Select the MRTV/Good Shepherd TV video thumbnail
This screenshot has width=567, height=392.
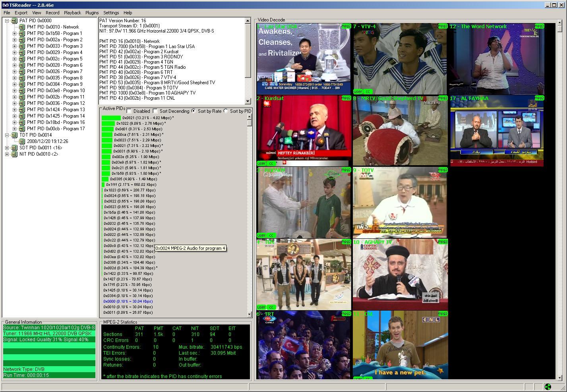click(400, 130)
